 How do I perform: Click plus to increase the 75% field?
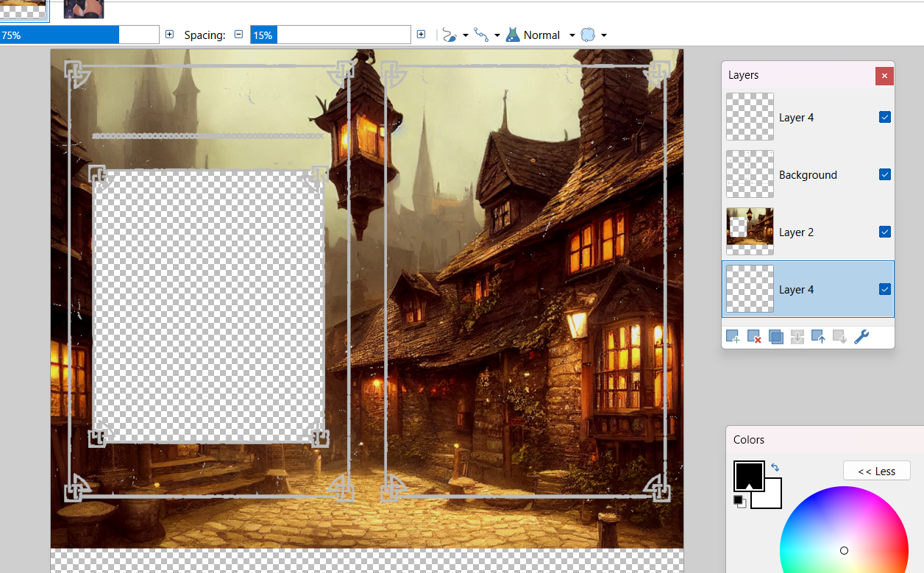170,35
